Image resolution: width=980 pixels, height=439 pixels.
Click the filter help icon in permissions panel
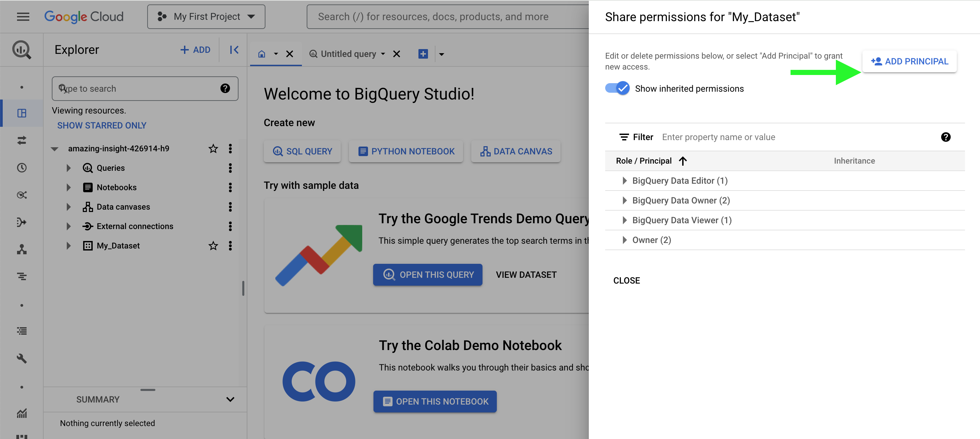point(945,137)
